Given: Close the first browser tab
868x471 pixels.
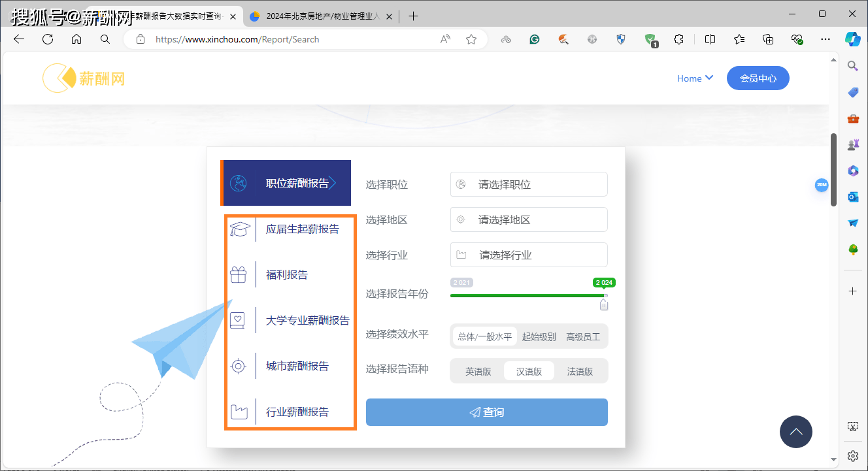Looking at the screenshot, I should click(233, 16).
